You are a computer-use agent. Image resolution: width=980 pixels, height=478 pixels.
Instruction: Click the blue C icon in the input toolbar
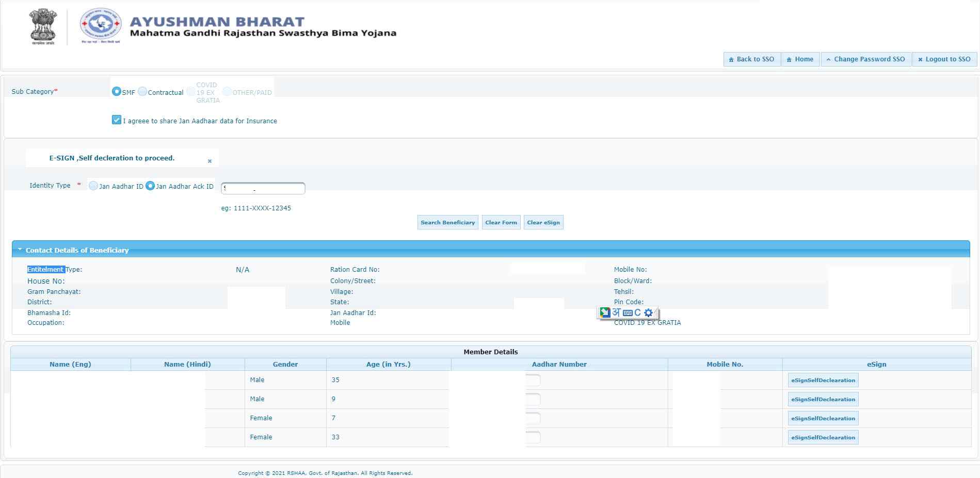pyautogui.click(x=638, y=312)
